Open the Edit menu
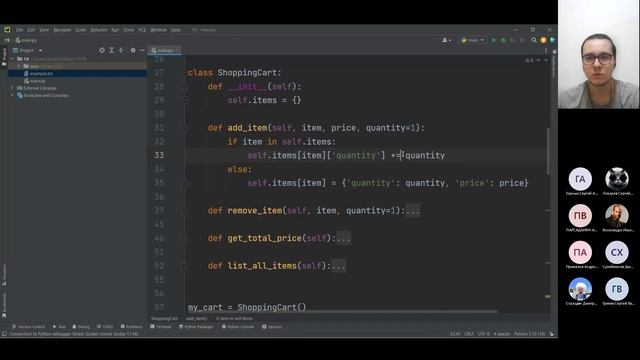The width and height of the screenshot is (640, 360). (x=31, y=30)
